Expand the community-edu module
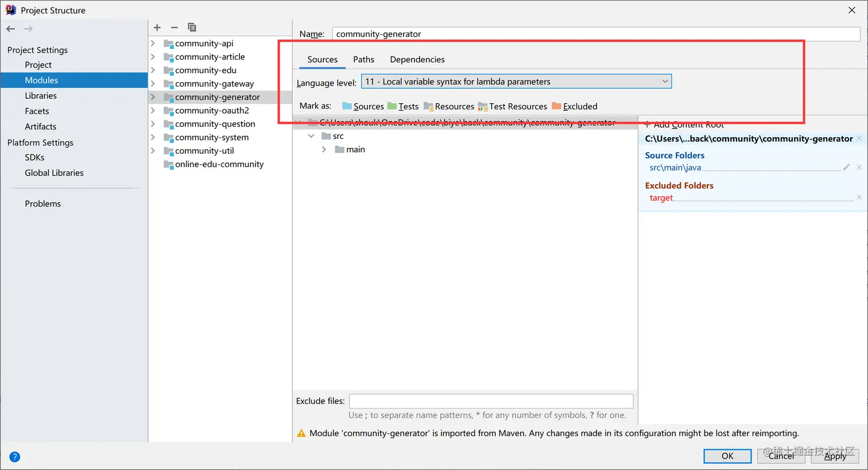The width and height of the screenshot is (868, 470). coord(153,70)
